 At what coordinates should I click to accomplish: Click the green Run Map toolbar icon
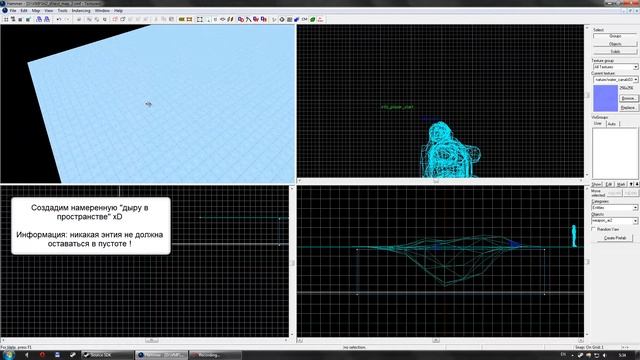pyautogui.click(x=313, y=19)
